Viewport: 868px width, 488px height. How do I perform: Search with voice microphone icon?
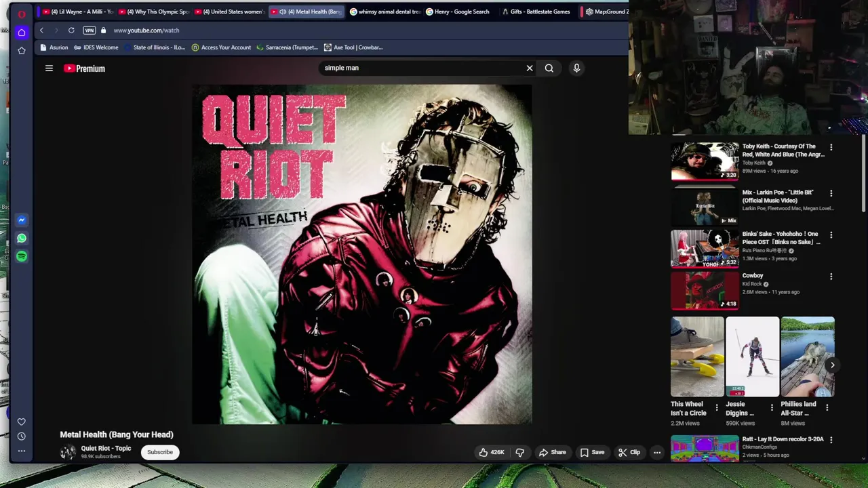click(576, 68)
